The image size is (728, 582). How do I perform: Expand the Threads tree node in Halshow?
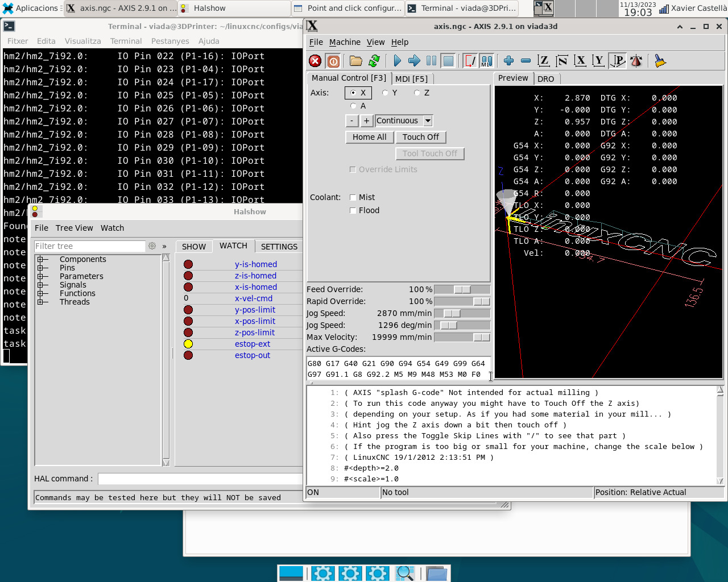pyautogui.click(x=40, y=302)
